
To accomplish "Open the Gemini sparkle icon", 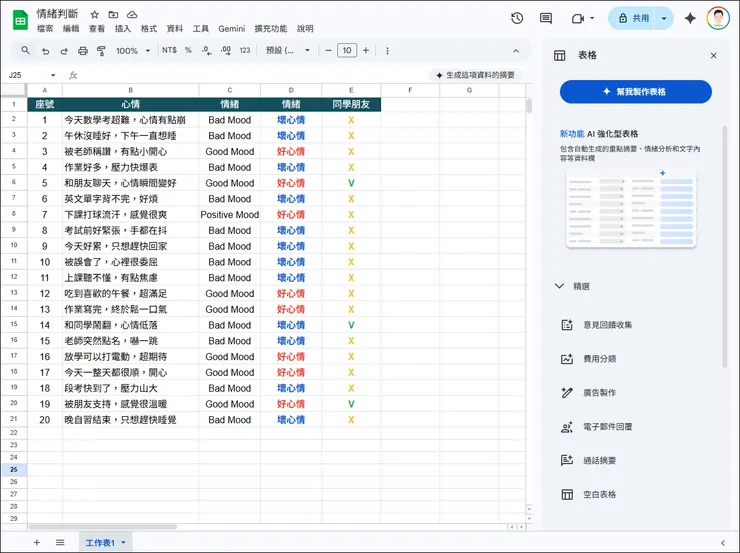I will click(x=690, y=18).
